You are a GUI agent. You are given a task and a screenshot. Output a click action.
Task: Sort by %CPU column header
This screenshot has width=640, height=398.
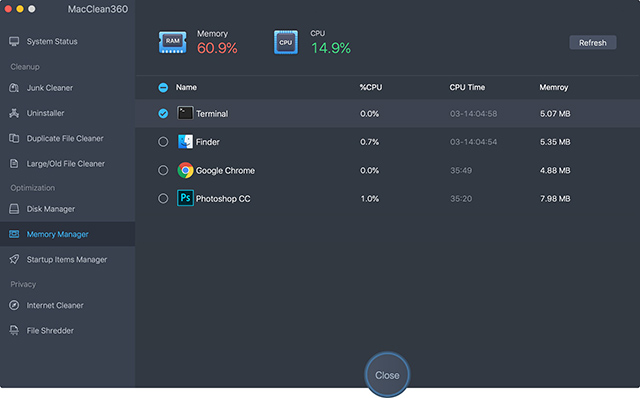click(x=371, y=87)
